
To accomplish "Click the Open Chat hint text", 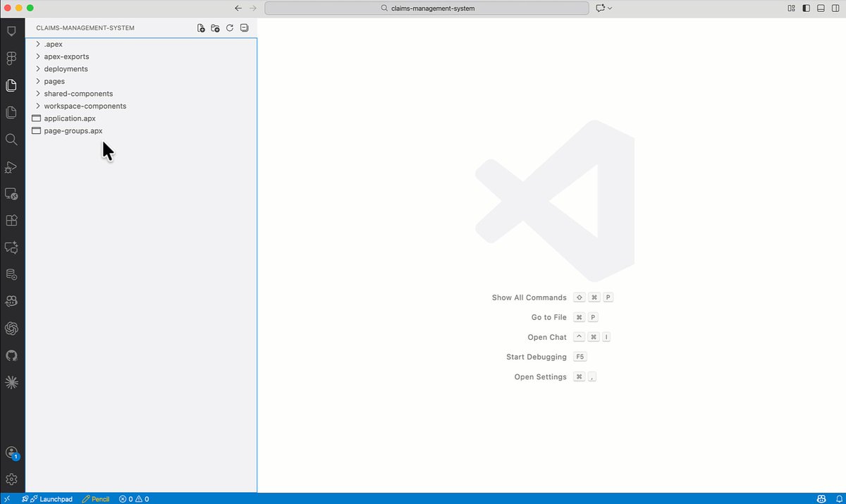I will pyautogui.click(x=547, y=337).
